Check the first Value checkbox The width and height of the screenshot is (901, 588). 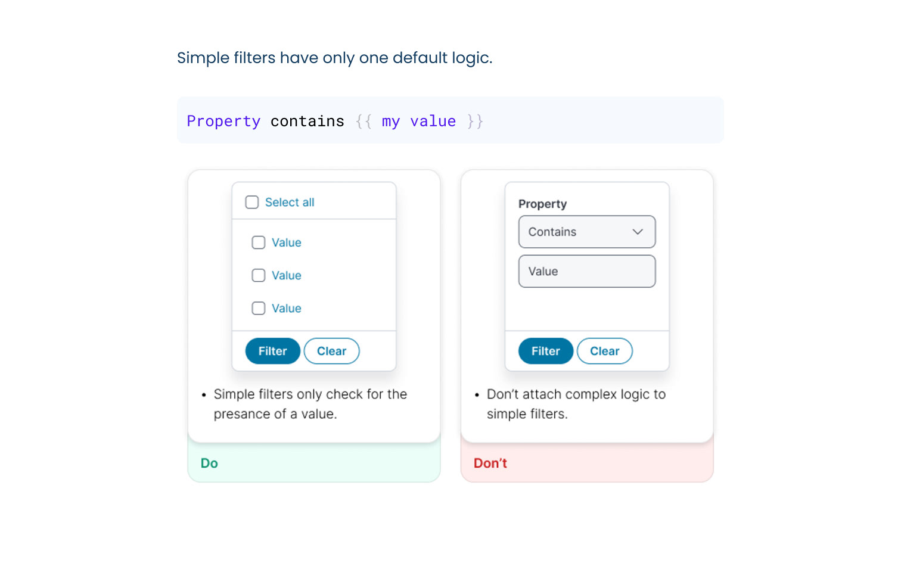(259, 242)
